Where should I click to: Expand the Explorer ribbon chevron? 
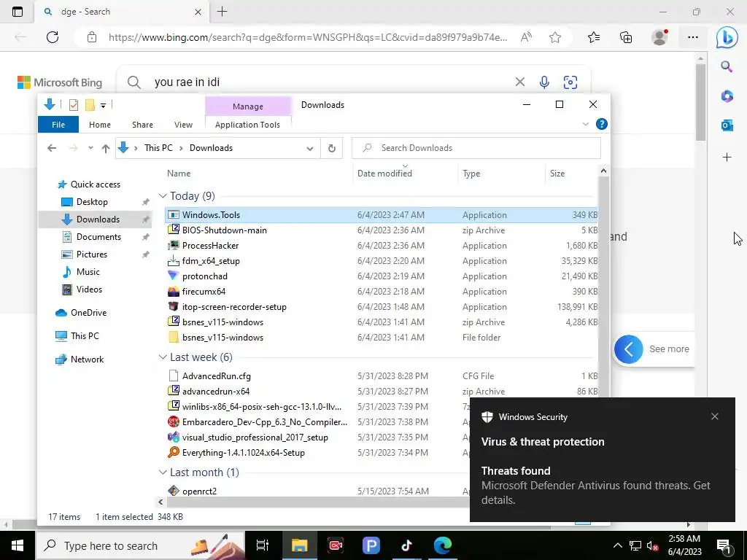586,124
